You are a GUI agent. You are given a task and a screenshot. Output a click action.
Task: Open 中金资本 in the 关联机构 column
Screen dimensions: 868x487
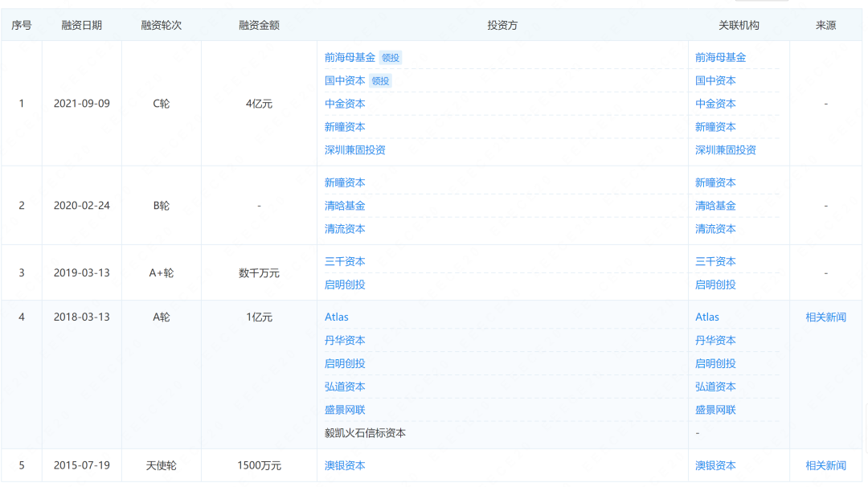(715, 104)
